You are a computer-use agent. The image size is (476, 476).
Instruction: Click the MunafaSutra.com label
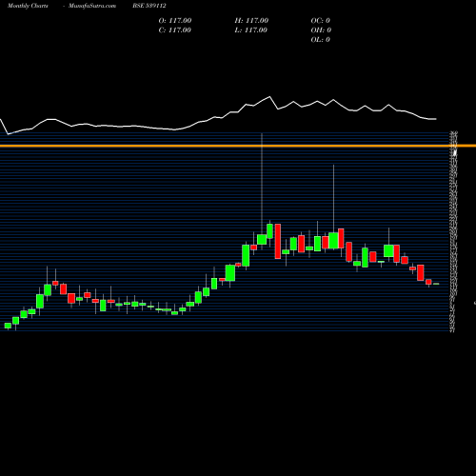click(92, 6)
